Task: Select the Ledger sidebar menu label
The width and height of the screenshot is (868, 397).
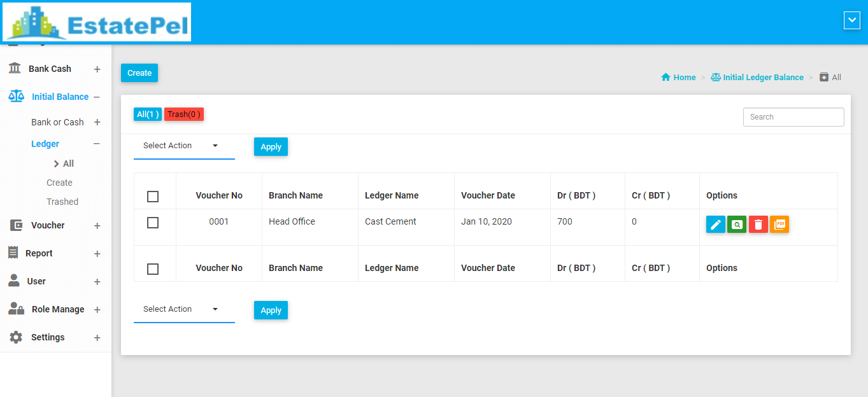Action: click(45, 144)
